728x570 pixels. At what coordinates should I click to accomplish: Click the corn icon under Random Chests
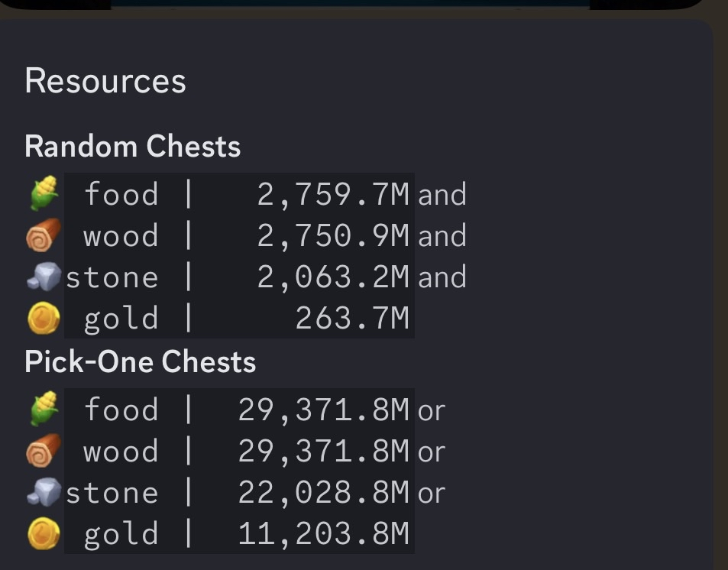pos(43,193)
